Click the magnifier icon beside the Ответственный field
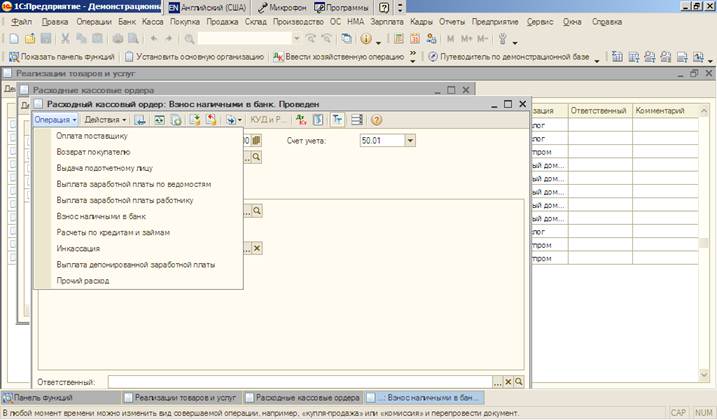This screenshot has width=717, height=420. click(520, 382)
